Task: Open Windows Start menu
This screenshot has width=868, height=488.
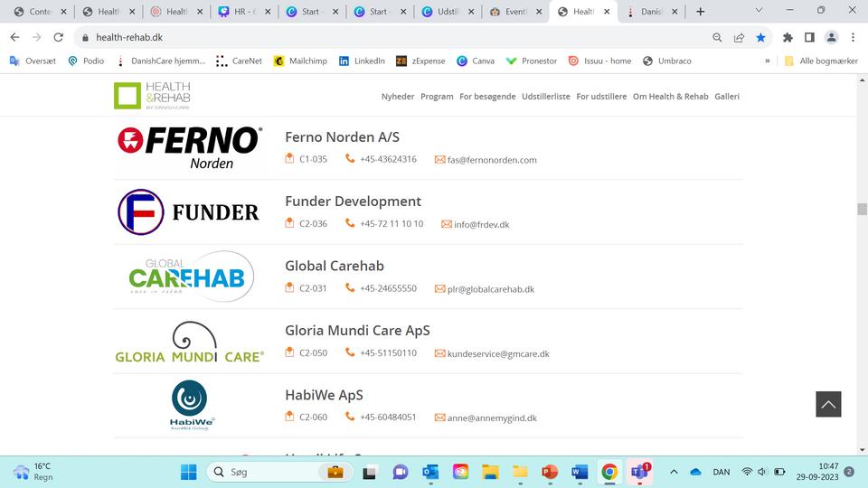Action: click(188, 472)
